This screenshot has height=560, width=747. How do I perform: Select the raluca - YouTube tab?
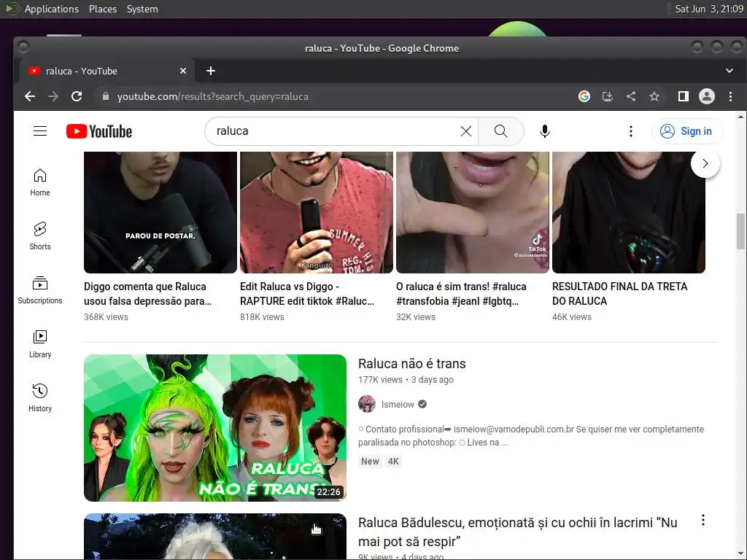click(107, 71)
